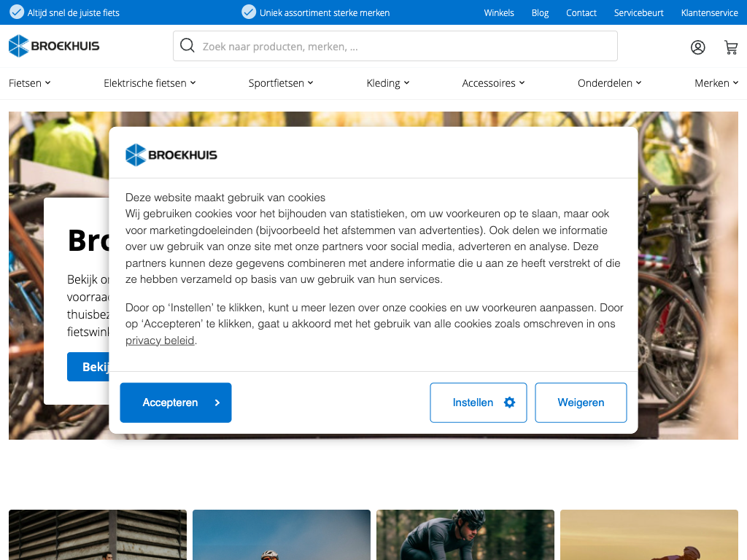
Task: Open the Winkels page link
Action: [x=499, y=13]
